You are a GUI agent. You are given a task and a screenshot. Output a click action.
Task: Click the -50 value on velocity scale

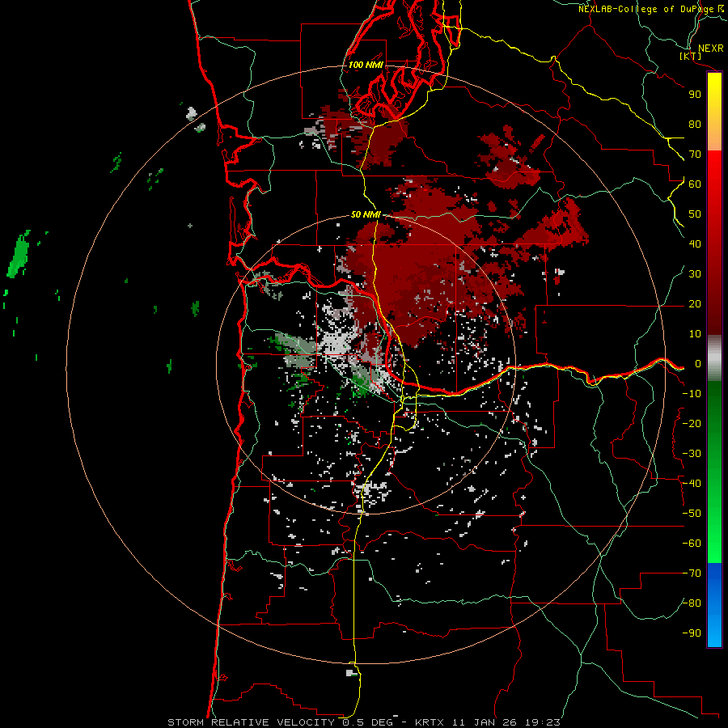click(692, 514)
